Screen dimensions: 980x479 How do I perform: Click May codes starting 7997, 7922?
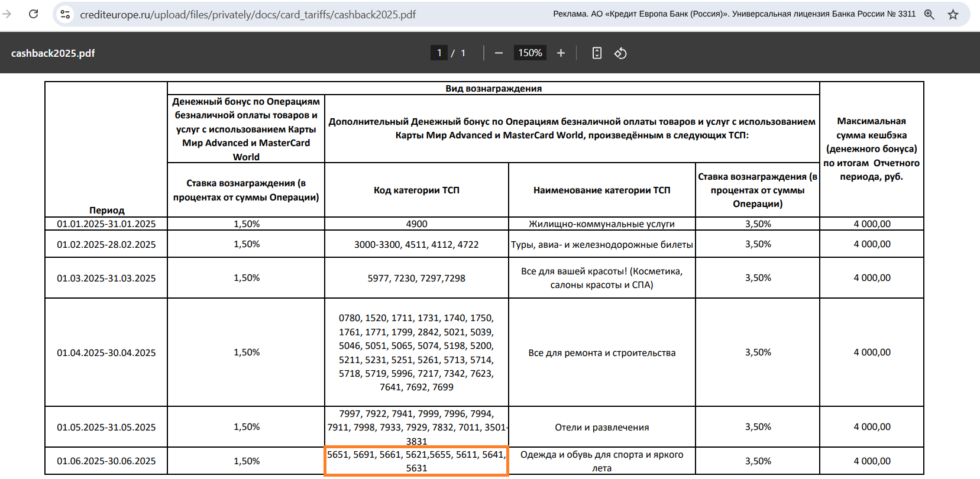[x=416, y=427]
